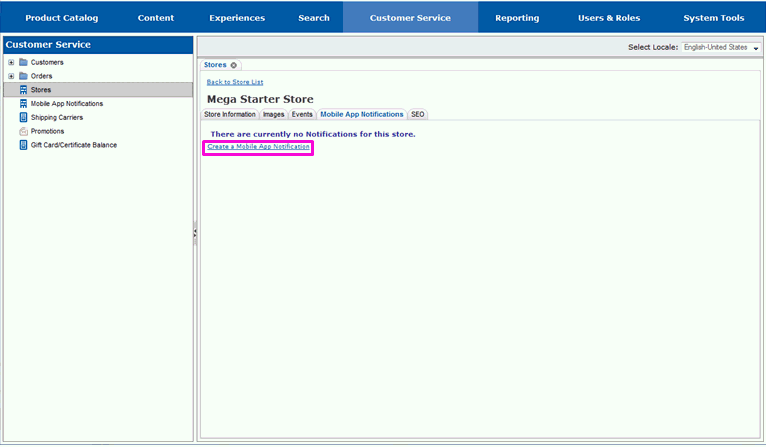Switch to the Events tab

coord(302,114)
